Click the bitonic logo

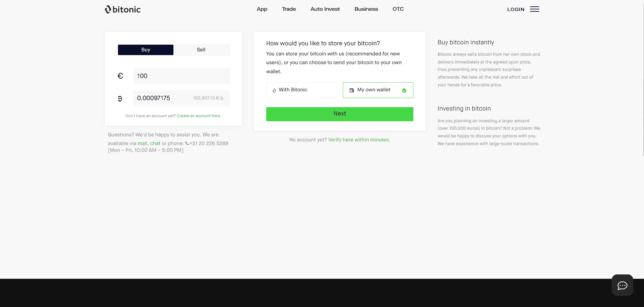[123, 9]
